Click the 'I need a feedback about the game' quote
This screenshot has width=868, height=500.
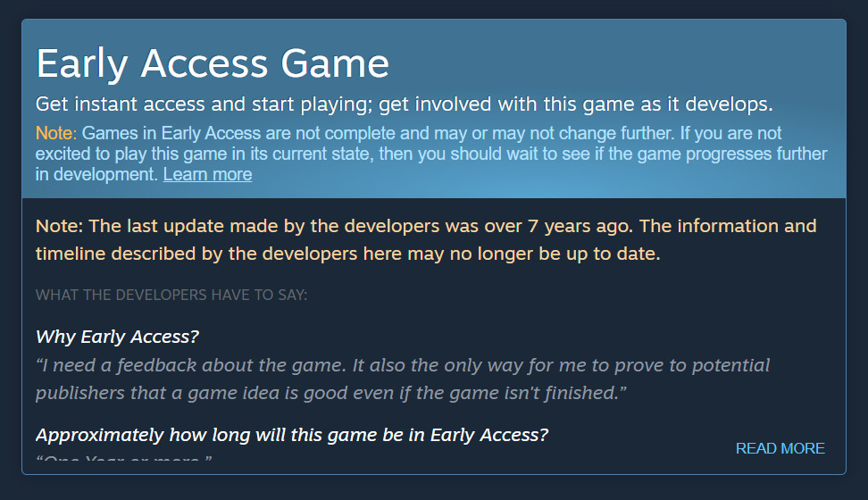pyautogui.click(x=191, y=365)
